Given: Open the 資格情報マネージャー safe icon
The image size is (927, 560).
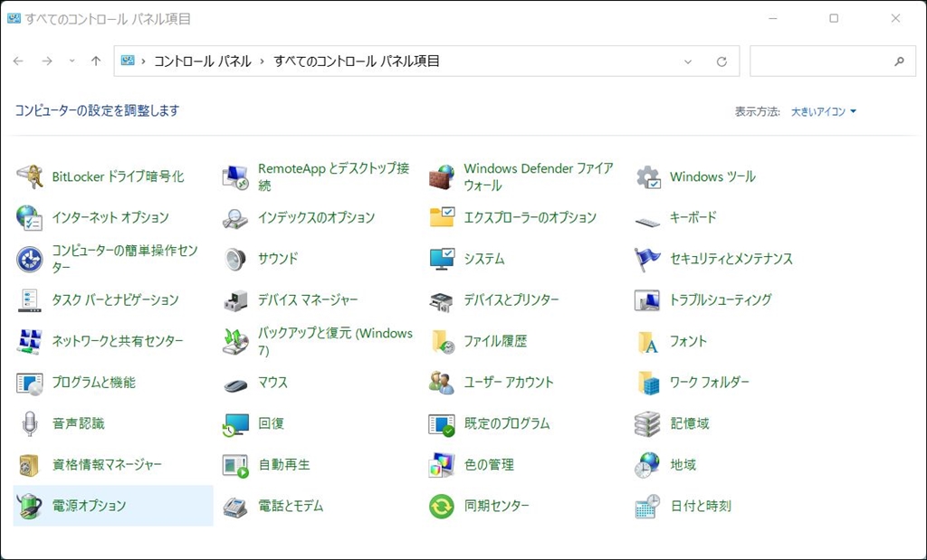Looking at the screenshot, I should tap(29, 465).
